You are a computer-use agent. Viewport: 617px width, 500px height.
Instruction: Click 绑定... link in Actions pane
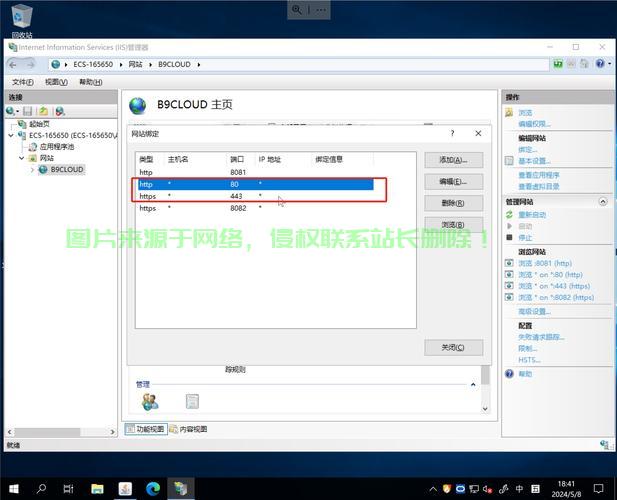528,150
